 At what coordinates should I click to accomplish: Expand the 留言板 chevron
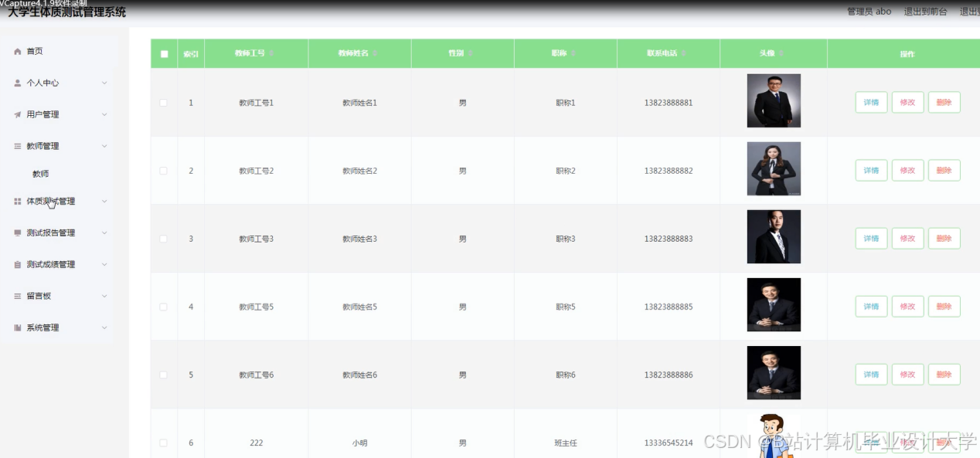(x=104, y=296)
